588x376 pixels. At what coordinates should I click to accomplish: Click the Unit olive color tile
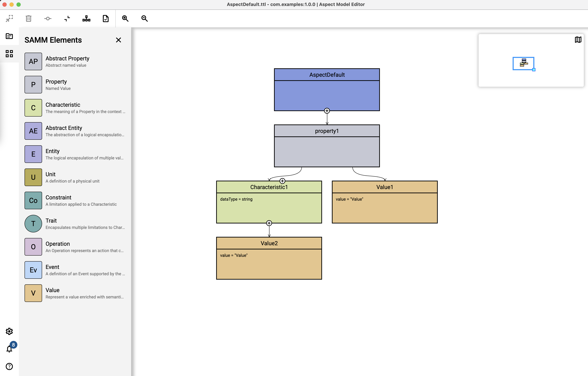pyautogui.click(x=33, y=177)
